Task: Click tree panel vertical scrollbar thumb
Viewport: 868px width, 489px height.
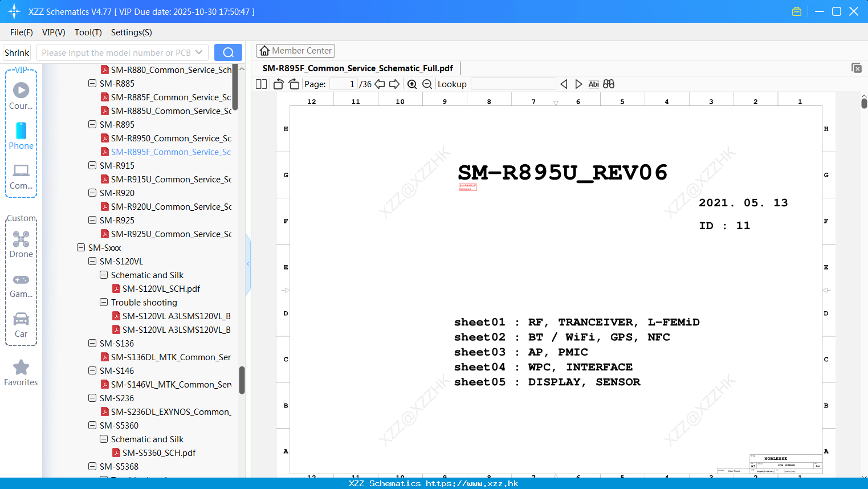Action: [x=242, y=380]
